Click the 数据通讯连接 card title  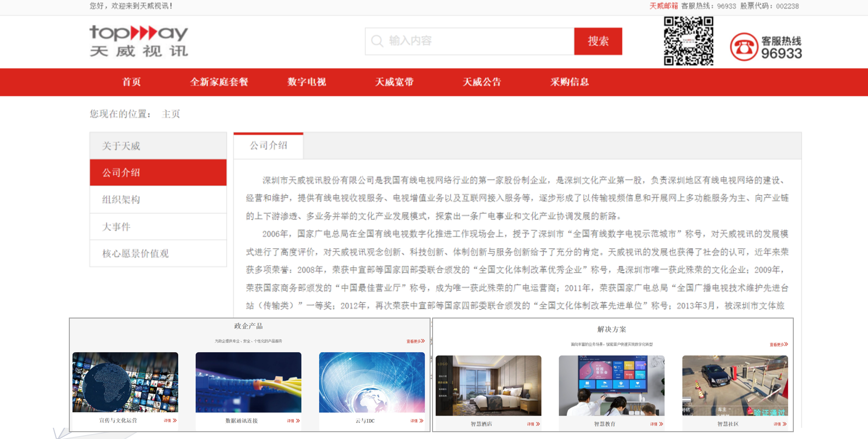[x=242, y=420]
